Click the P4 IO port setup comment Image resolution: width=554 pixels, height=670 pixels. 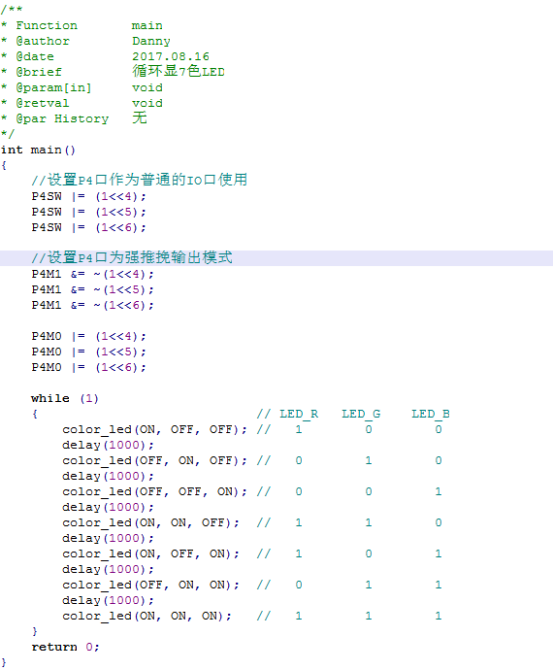[140, 180]
